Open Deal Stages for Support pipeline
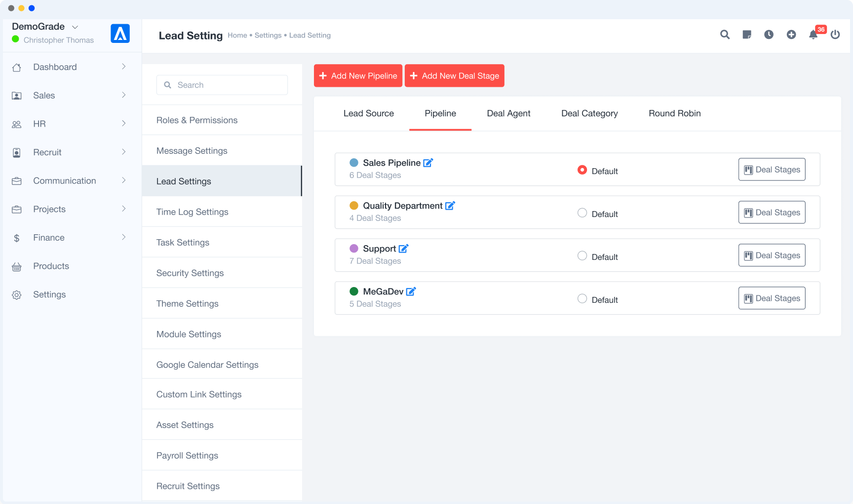This screenshot has height=504, width=853. pos(772,255)
